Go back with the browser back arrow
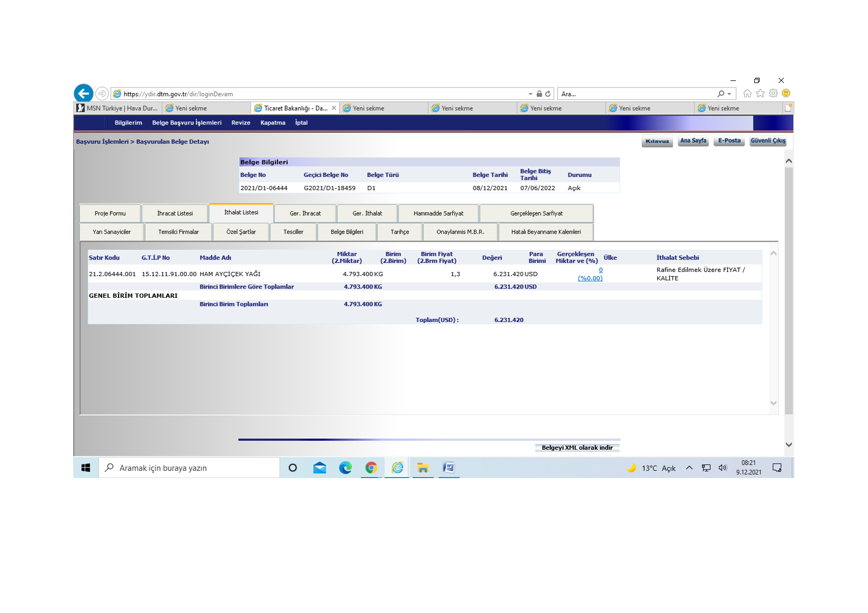 pyautogui.click(x=84, y=93)
